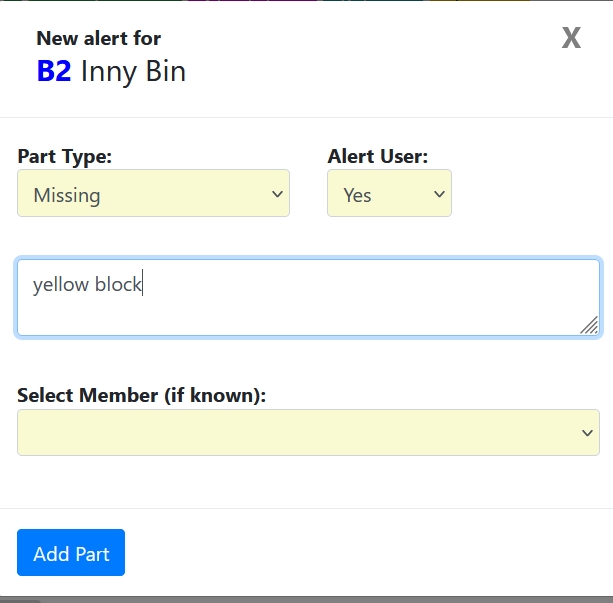The width and height of the screenshot is (613, 603).
Task: Click the horizontal scrollbar at the bottom
Action: [x=20, y=600]
